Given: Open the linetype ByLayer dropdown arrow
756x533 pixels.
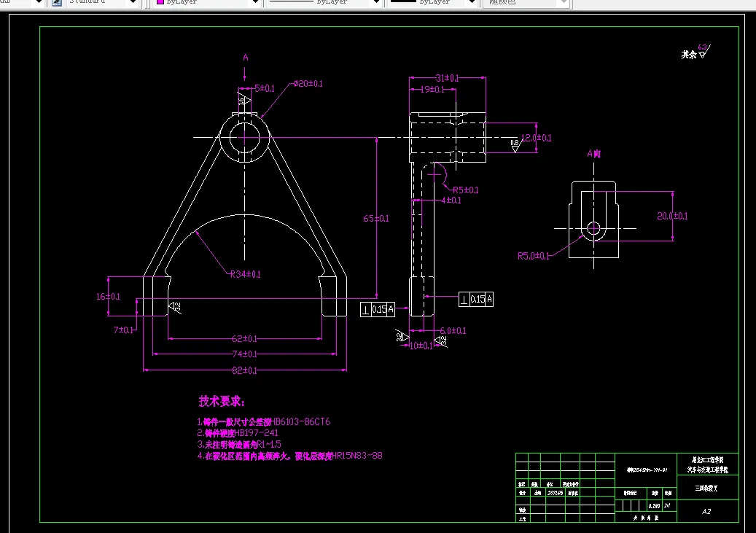Looking at the screenshot, I should [x=377, y=3].
